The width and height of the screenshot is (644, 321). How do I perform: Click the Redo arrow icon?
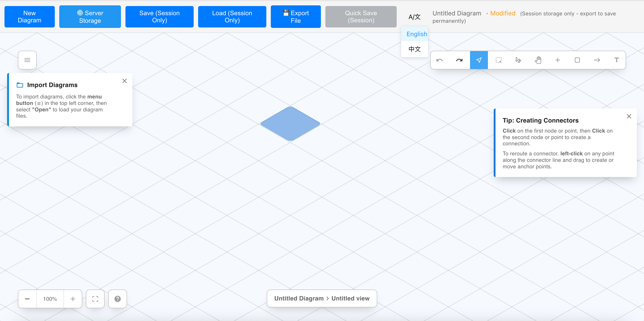point(459,60)
